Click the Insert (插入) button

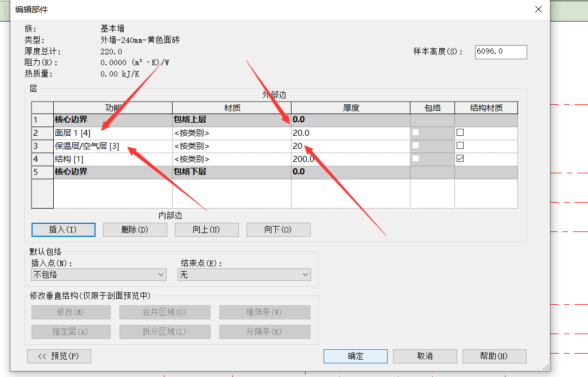tap(64, 230)
